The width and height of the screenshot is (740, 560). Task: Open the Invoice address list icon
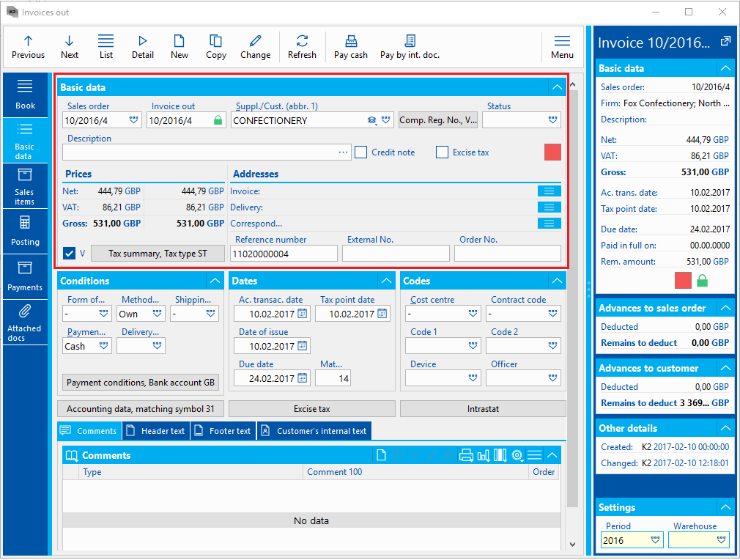pyautogui.click(x=549, y=191)
